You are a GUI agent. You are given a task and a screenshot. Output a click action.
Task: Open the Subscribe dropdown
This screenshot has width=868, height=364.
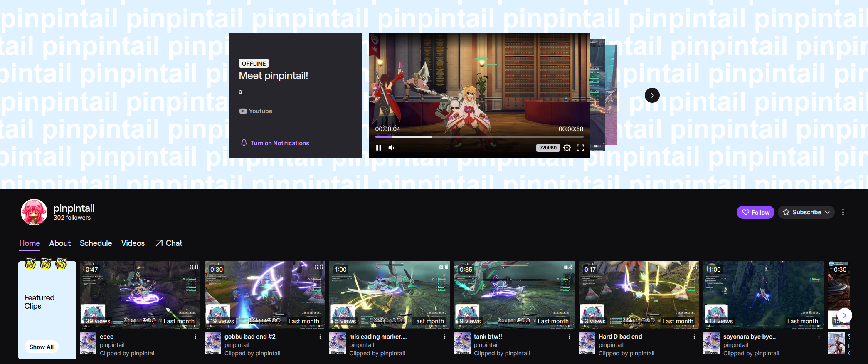[x=806, y=212]
